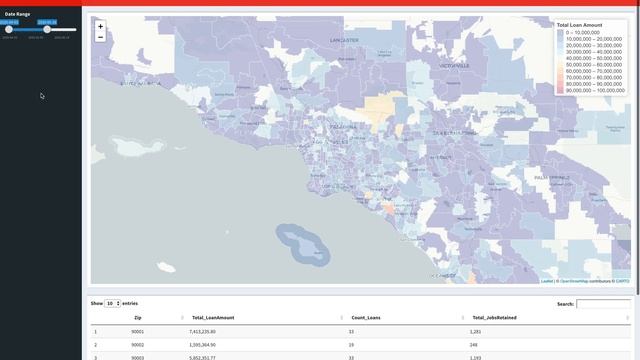Viewport: 640px width, 360px height.
Task: Sort table by Total_JobsRetained column header
Action: [494, 318]
